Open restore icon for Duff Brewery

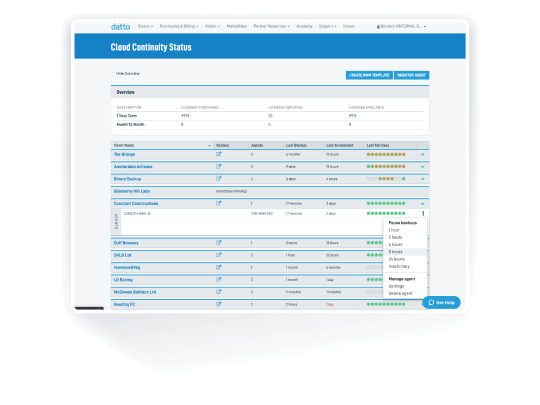tap(218, 243)
